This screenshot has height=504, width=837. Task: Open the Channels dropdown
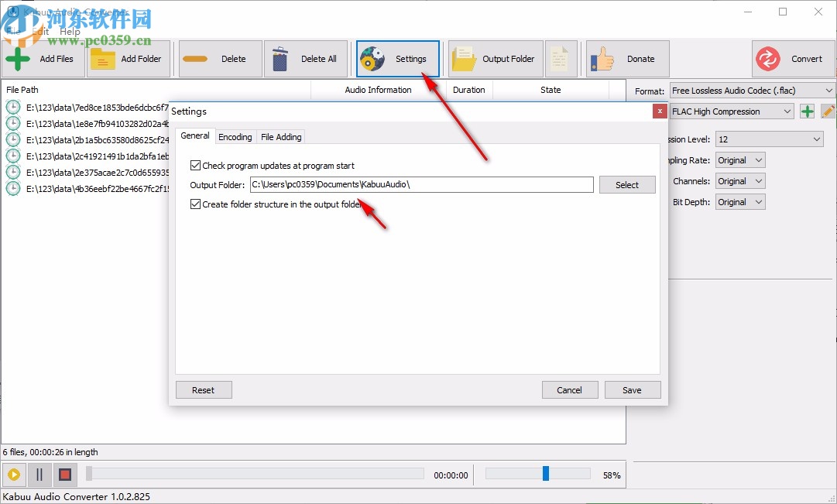coord(740,181)
